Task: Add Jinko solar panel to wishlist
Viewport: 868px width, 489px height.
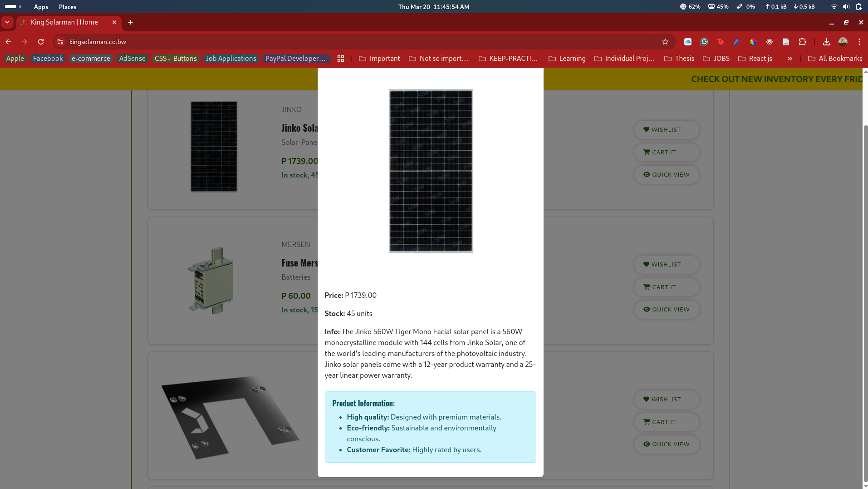Action: 666,130
